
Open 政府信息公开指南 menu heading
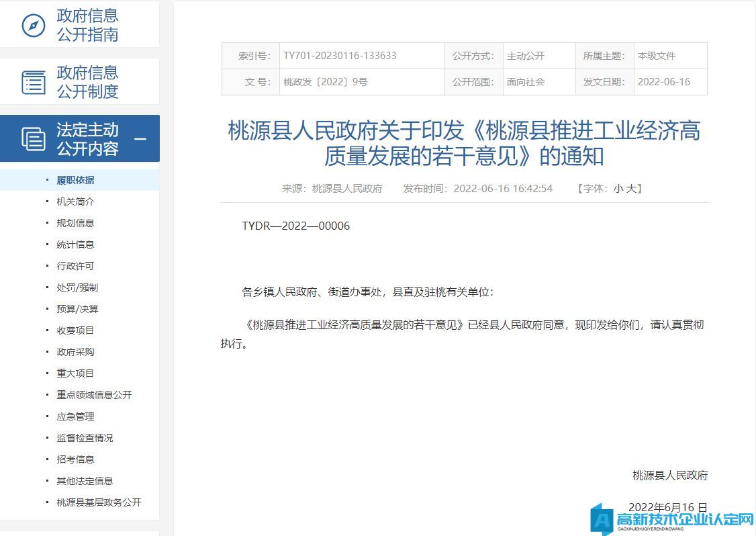pyautogui.click(x=87, y=26)
